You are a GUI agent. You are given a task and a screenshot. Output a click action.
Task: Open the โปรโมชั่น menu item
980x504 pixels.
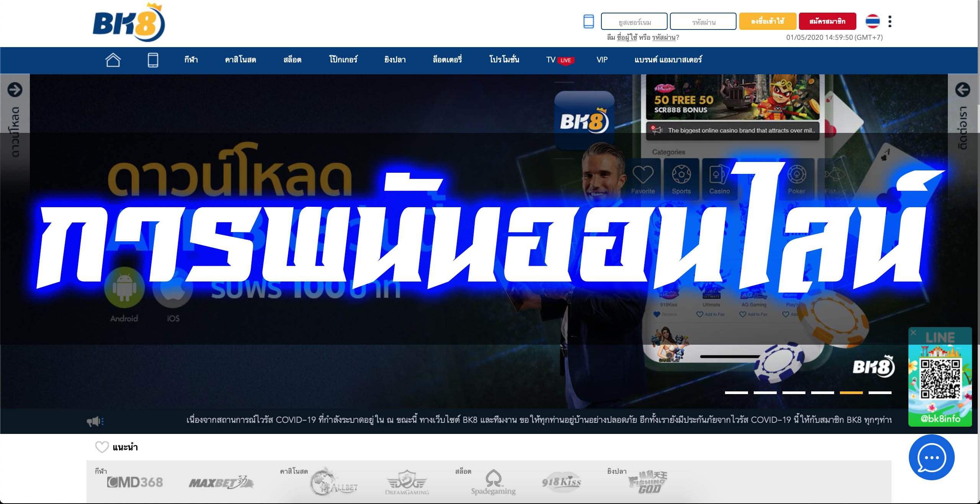click(504, 60)
